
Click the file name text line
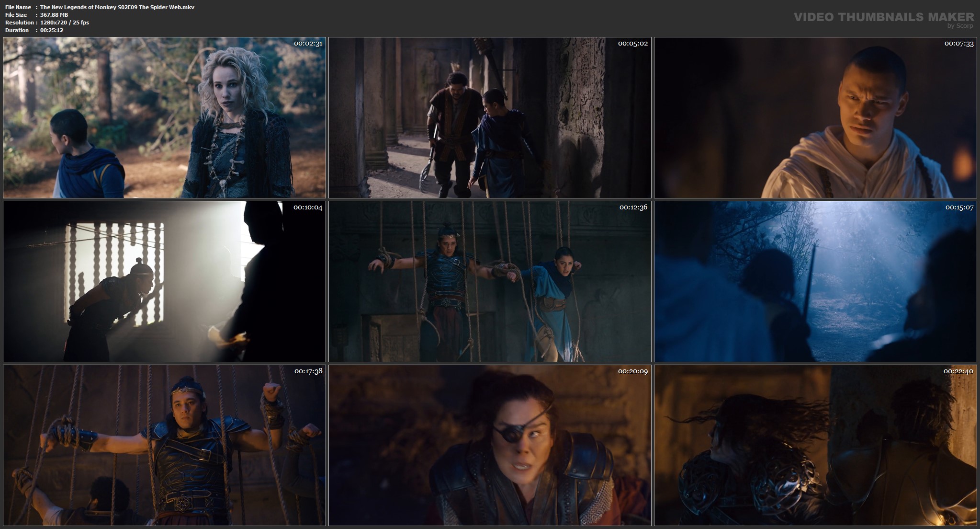point(117,7)
